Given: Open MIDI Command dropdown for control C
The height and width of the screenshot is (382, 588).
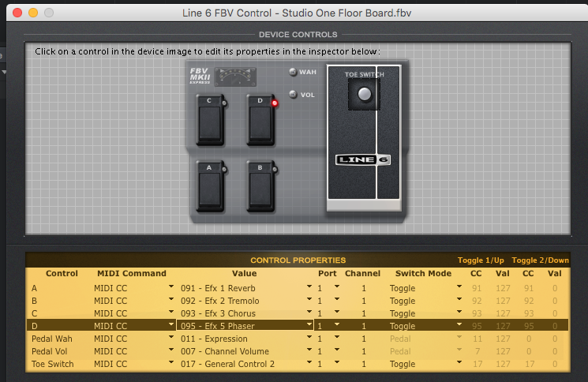Looking at the screenshot, I should (171, 312).
